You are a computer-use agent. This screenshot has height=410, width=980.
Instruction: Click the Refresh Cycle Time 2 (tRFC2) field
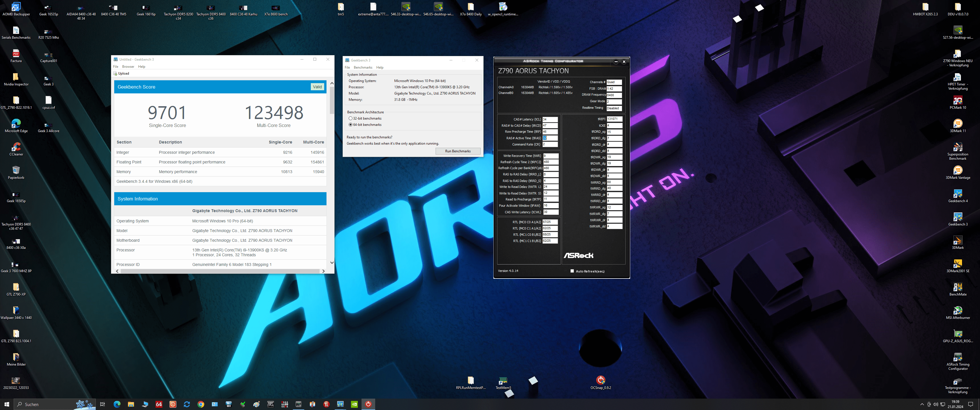550,162
